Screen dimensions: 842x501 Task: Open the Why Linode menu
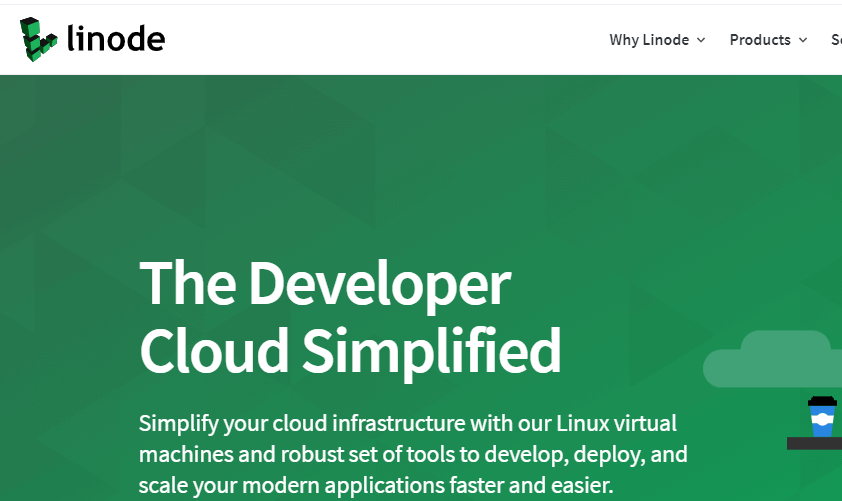coord(649,40)
